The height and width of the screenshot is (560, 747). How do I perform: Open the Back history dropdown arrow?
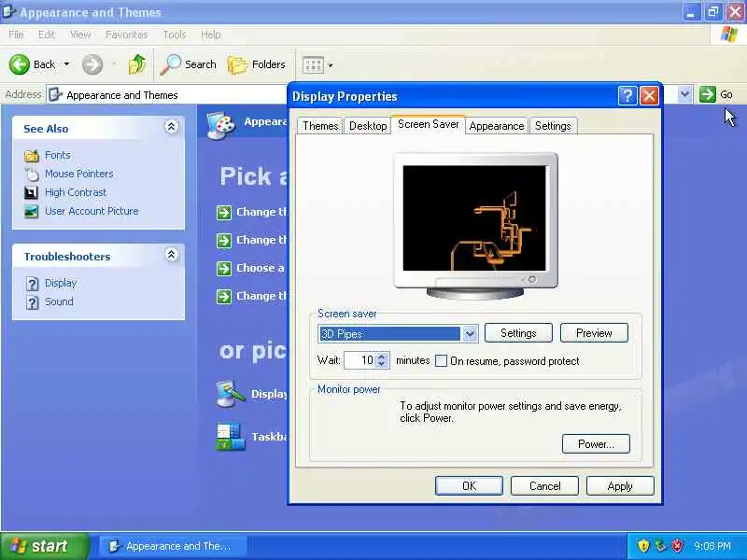66,63
